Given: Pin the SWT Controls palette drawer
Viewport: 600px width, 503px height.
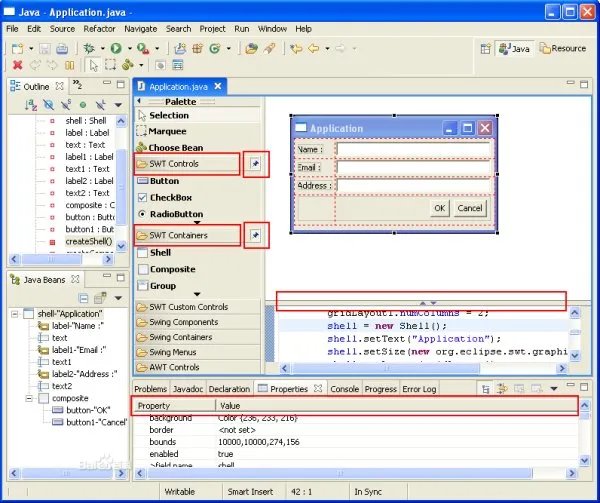Looking at the screenshot, I should (x=255, y=164).
